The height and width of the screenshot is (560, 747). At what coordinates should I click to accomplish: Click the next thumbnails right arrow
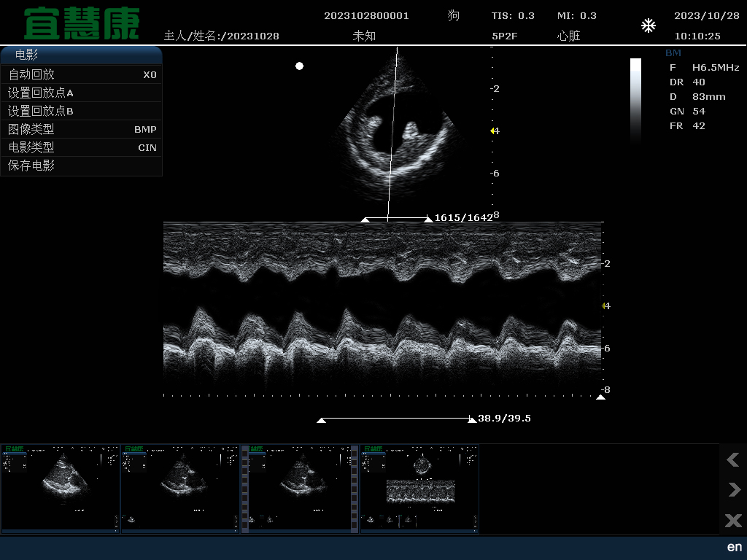[x=732, y=489]
